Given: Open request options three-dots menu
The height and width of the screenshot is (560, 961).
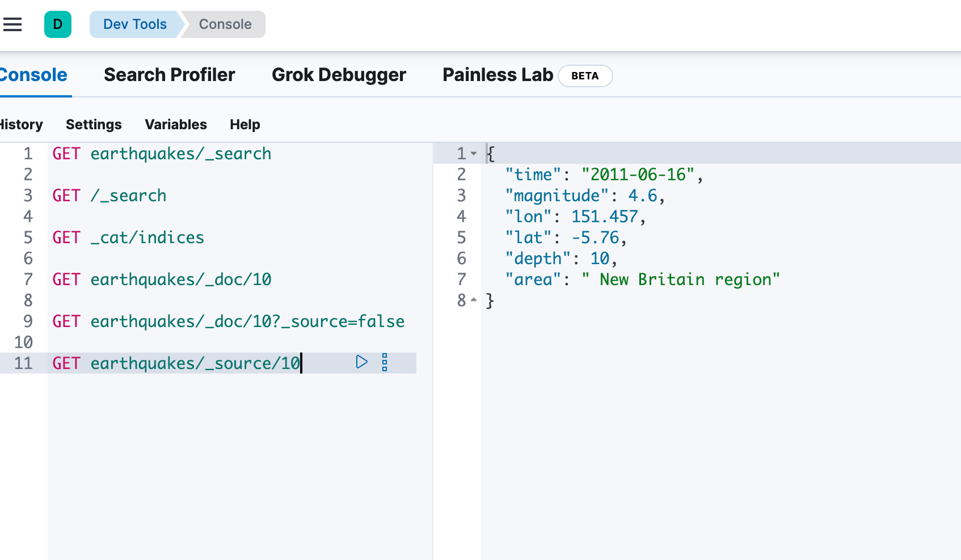Looking at the screenshot, I should click(x=385, y=362).
